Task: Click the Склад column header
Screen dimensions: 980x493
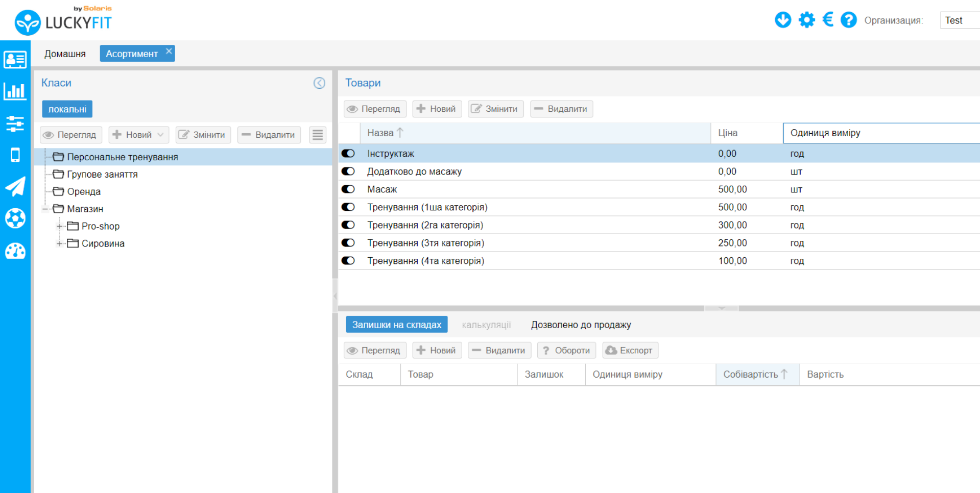Action: (x=369, y=374)
